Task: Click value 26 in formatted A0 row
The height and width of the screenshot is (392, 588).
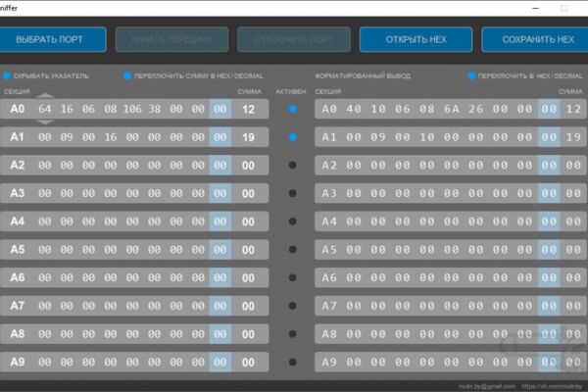Action: tap(475, 109)
